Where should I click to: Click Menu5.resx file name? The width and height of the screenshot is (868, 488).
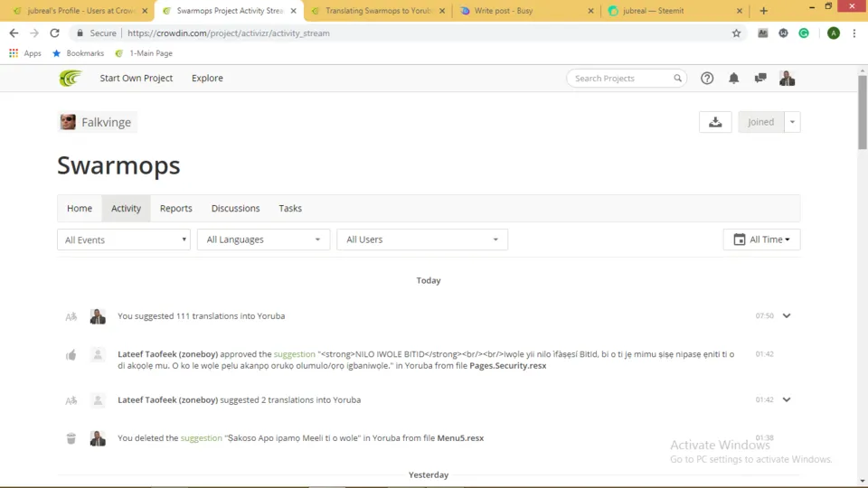point(460,437)
